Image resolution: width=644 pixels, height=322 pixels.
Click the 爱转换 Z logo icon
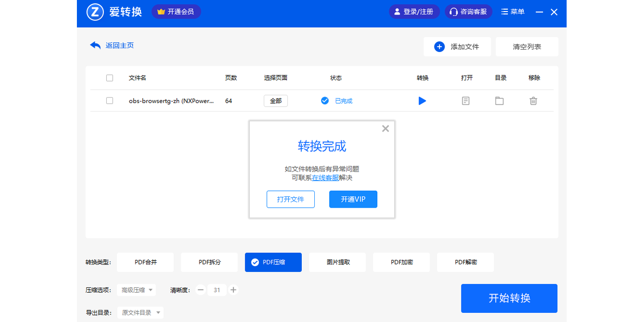point(95,12)
